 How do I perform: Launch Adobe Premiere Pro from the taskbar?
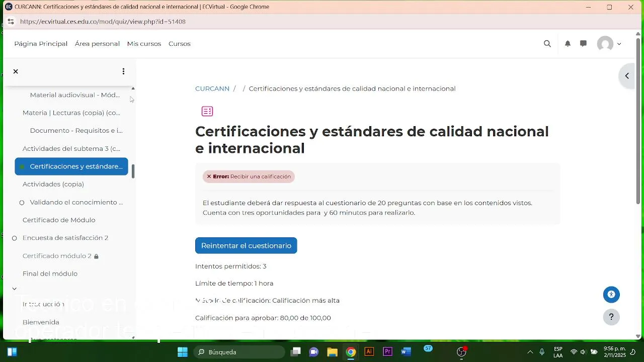(x=387, y=352)
